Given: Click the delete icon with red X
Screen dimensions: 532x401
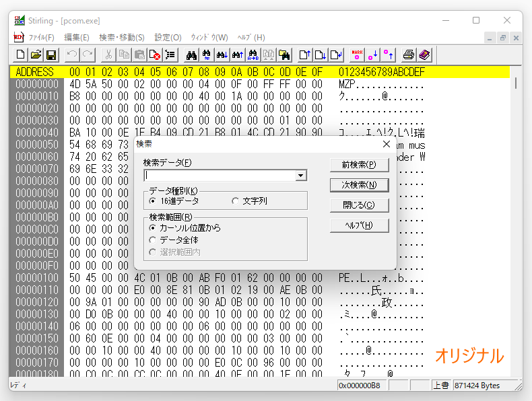Looking at the screenshot, I should 155,55.
